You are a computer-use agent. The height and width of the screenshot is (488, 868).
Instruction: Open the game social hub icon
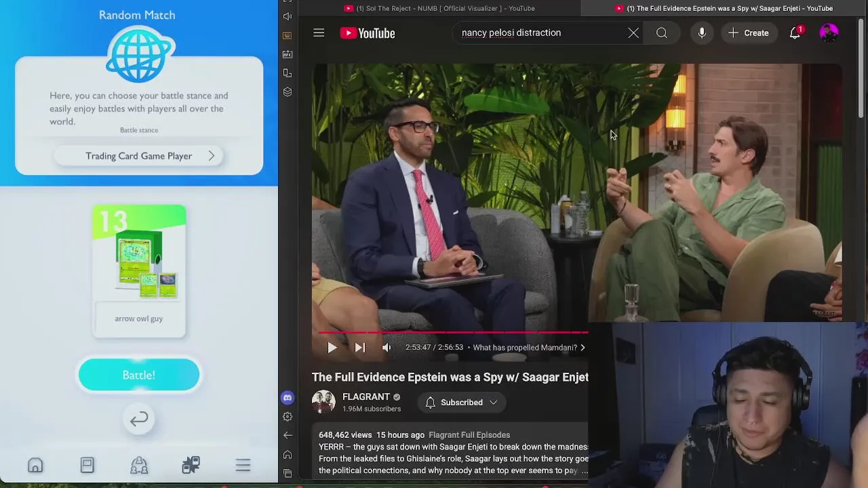point(139,465)
